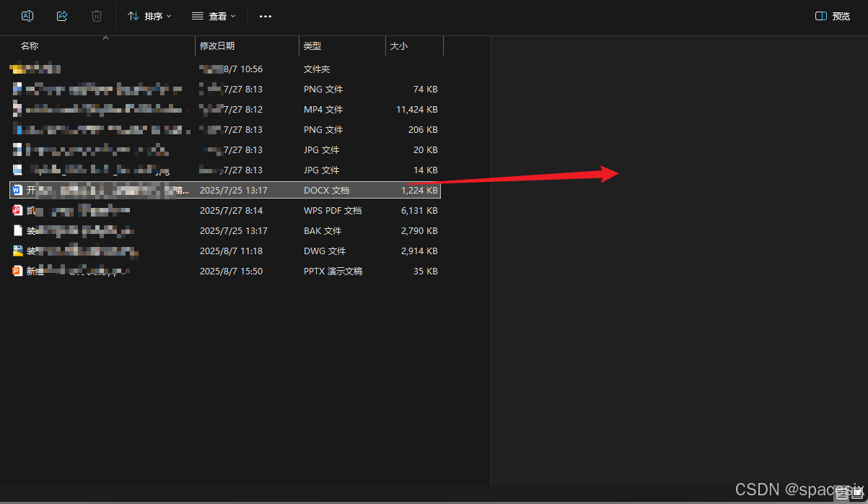Viewport: 868px width, 504px height.
Task: Click the 74 KB size value
Action: pyautogui.click(x=425, y=90)
